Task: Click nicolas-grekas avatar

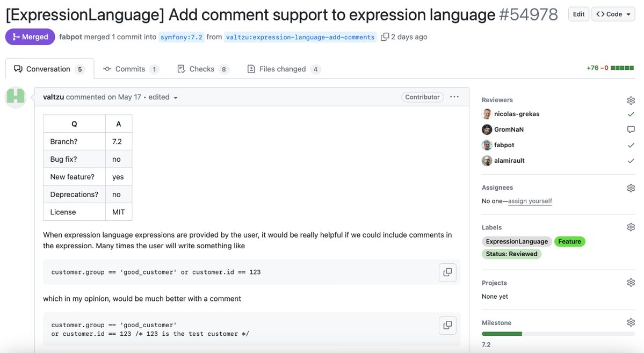Action: pyautogui.click(x=487, y=114)
